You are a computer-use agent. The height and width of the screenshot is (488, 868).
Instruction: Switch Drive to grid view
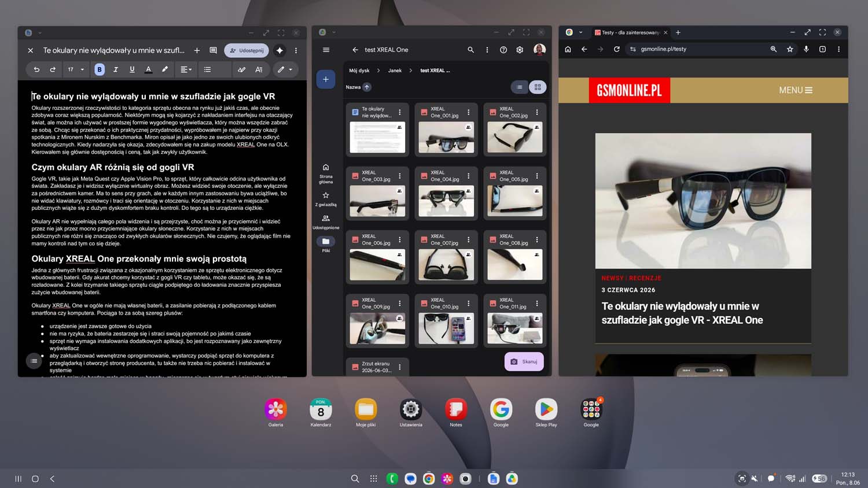(538, 87)
